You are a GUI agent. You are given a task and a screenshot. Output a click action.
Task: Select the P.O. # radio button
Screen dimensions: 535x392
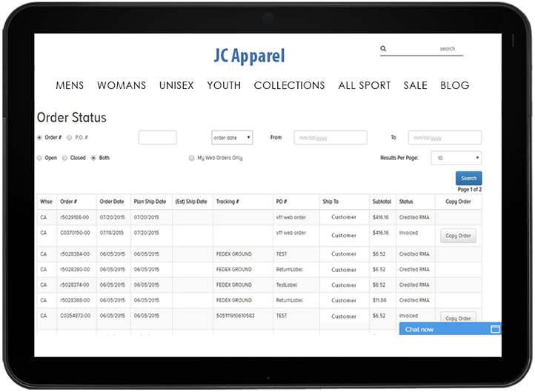[69, 138]
